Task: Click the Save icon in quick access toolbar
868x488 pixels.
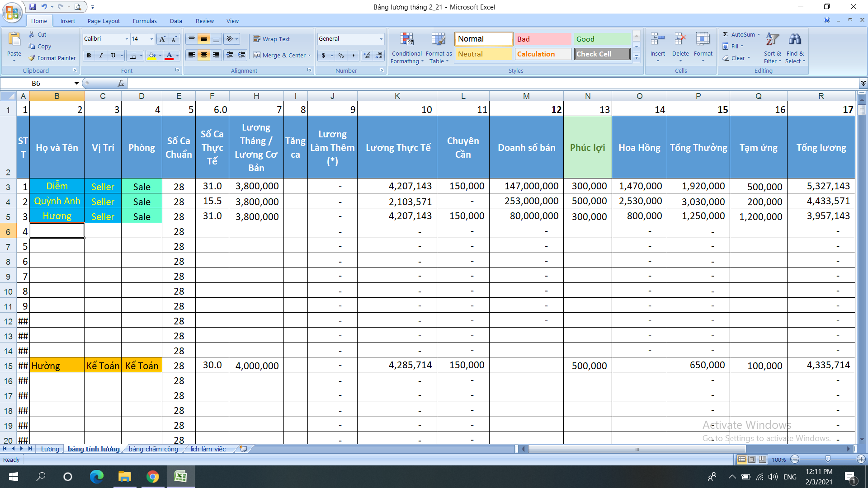Action: tap(33, 7)
